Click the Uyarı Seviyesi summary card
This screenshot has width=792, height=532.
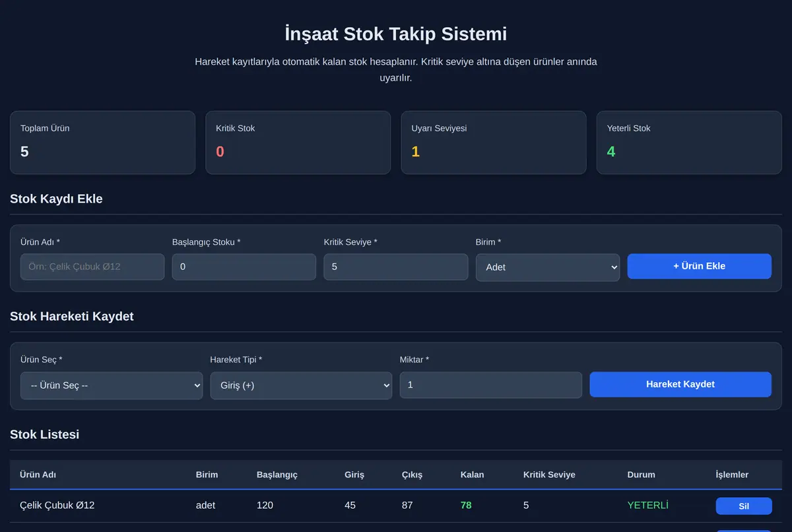point(494,143)
